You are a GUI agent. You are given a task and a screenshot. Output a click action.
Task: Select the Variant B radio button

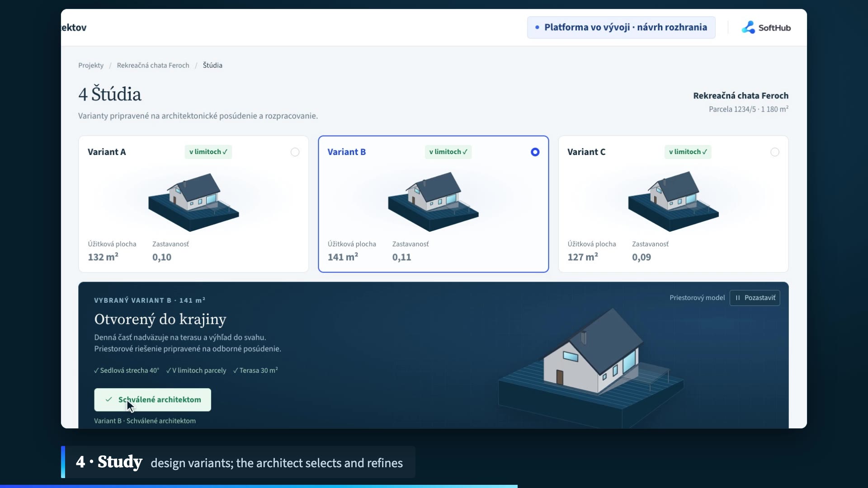click(535, 152)
